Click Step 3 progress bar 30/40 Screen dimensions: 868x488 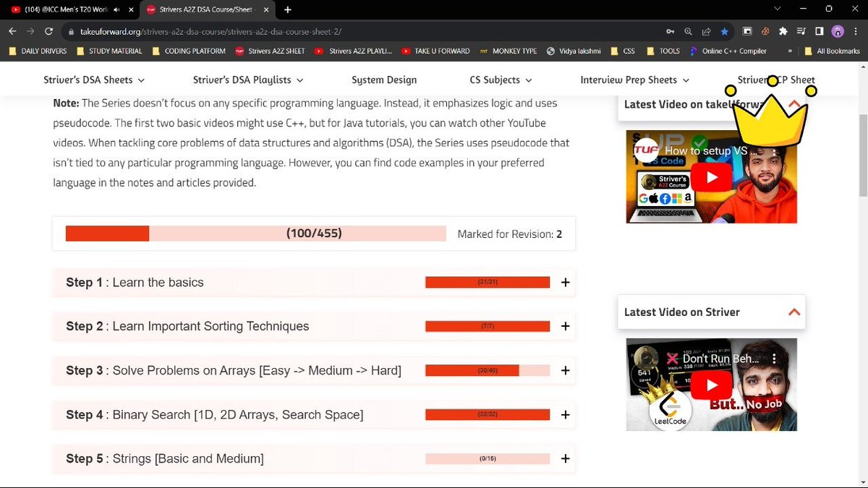pyautogui.click(x=488, y=371)
